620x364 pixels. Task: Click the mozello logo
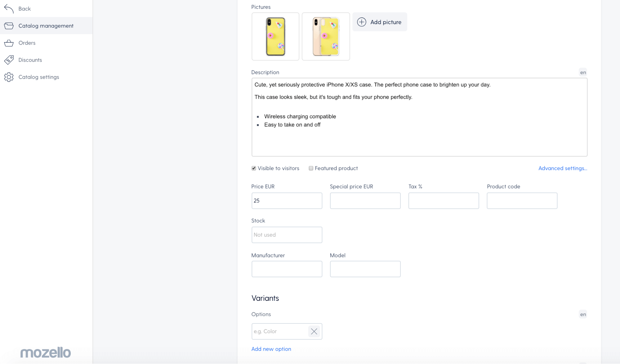coord(46,352)
